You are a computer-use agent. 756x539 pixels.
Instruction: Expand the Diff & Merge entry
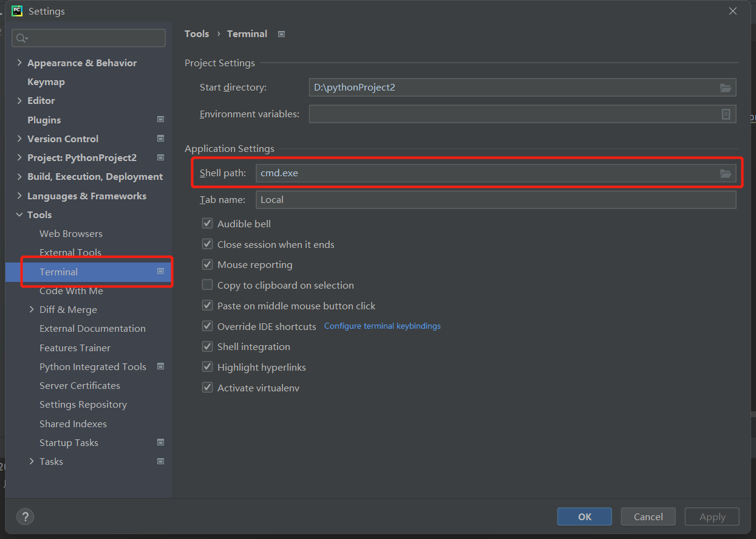click(x=32, y=309)
